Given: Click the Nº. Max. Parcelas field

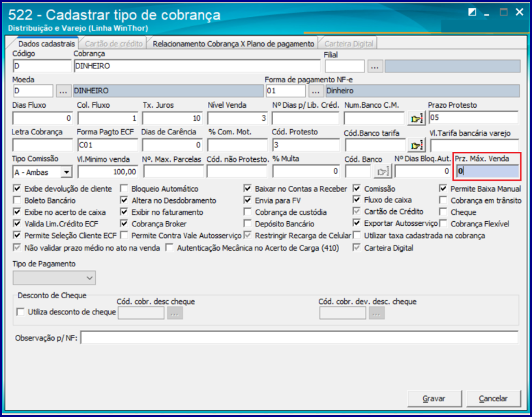Looking at the screenshot, I should click(x=173, y=172).
